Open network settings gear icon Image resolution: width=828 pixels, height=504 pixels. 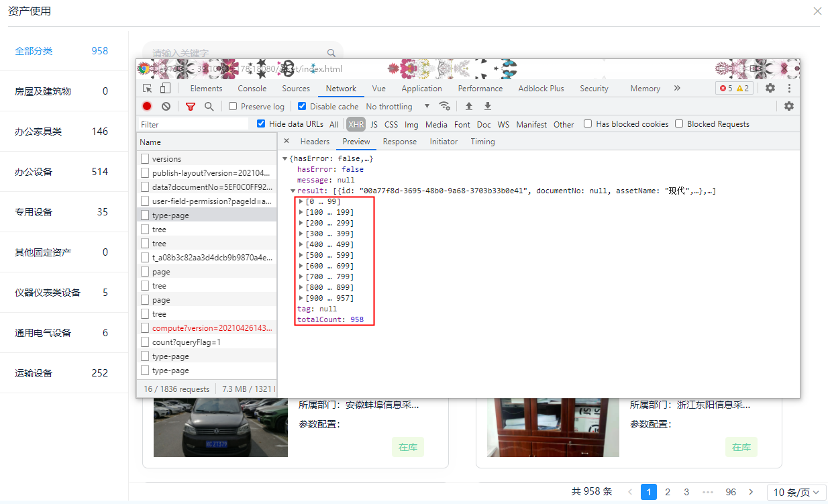[x=789, y=106]
